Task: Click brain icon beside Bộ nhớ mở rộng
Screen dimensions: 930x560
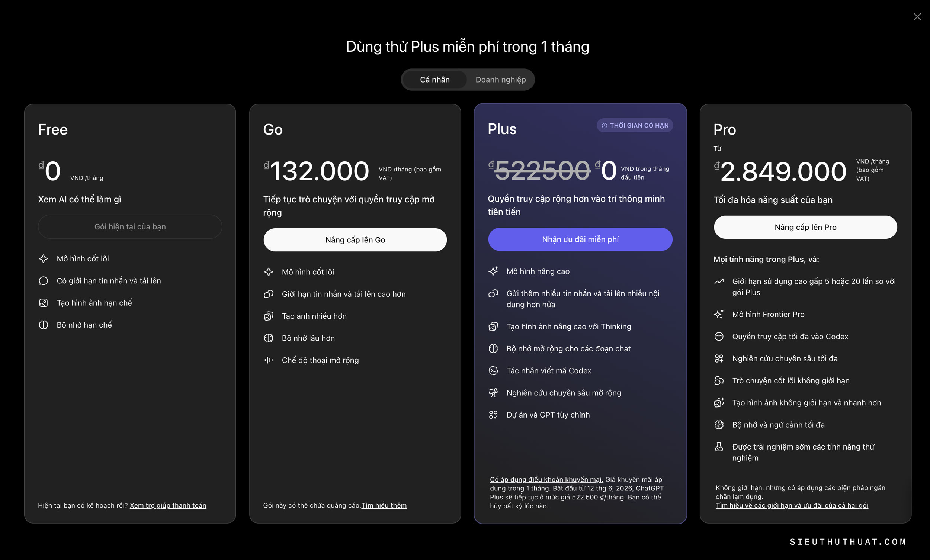Action: click(x=493, y=349)
